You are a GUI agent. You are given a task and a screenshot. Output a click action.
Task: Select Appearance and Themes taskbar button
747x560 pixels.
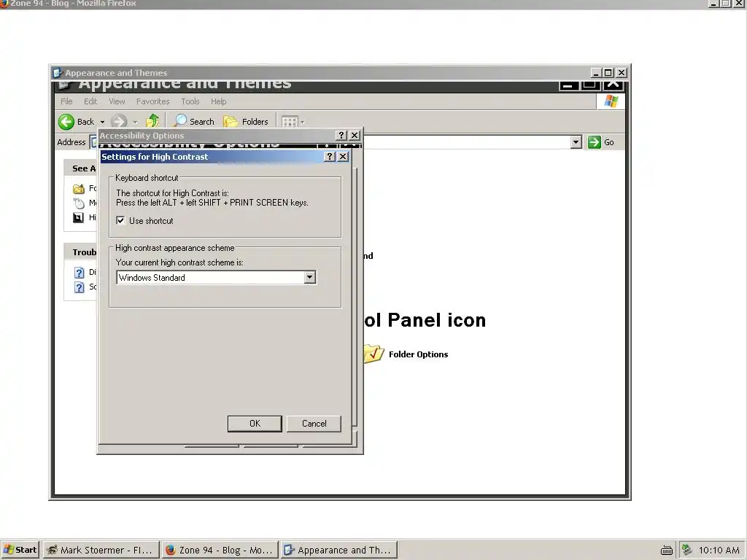[x=338, y=550]
